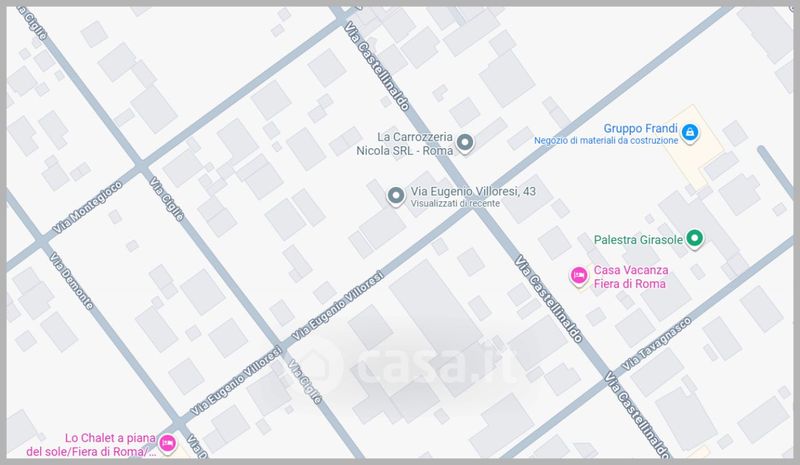
Task: Click the Gruppo Frandi place name
Action: (640, 128)
